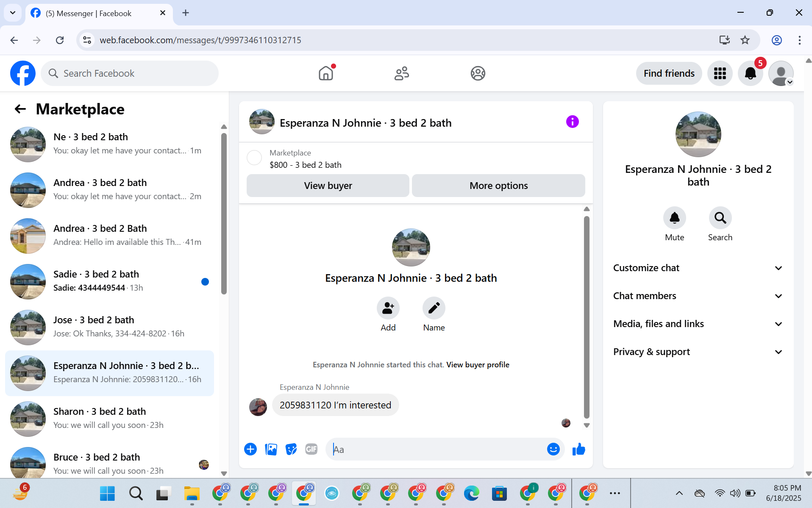Open the Chrome three-dot menu
This screenshot has height=508, width=812.
coord(799,40)
